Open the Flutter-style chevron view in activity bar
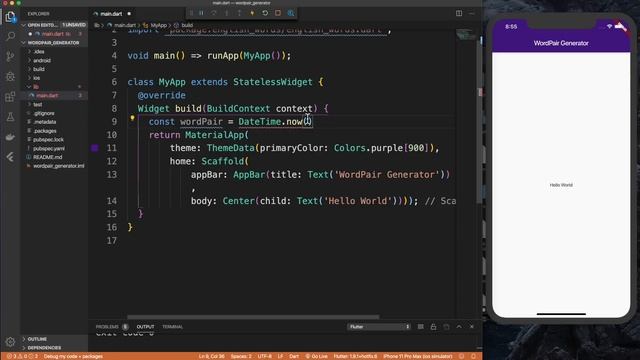 [10, 157]
